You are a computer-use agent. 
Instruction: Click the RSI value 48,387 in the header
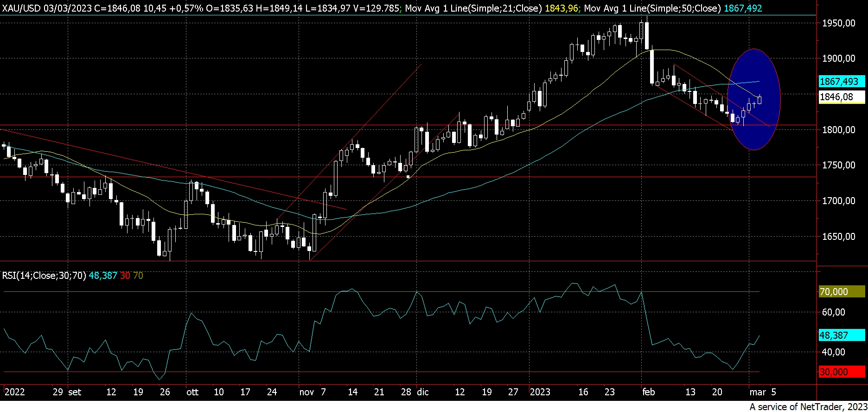(103, 276)
